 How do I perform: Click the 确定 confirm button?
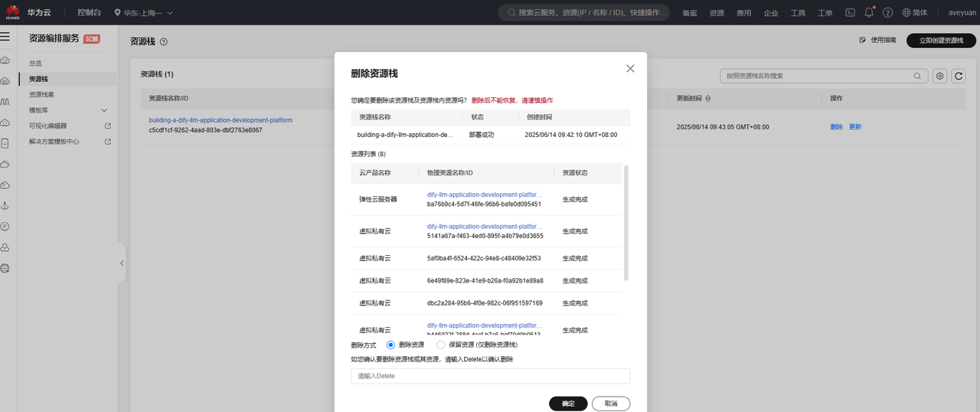[568, 404]
